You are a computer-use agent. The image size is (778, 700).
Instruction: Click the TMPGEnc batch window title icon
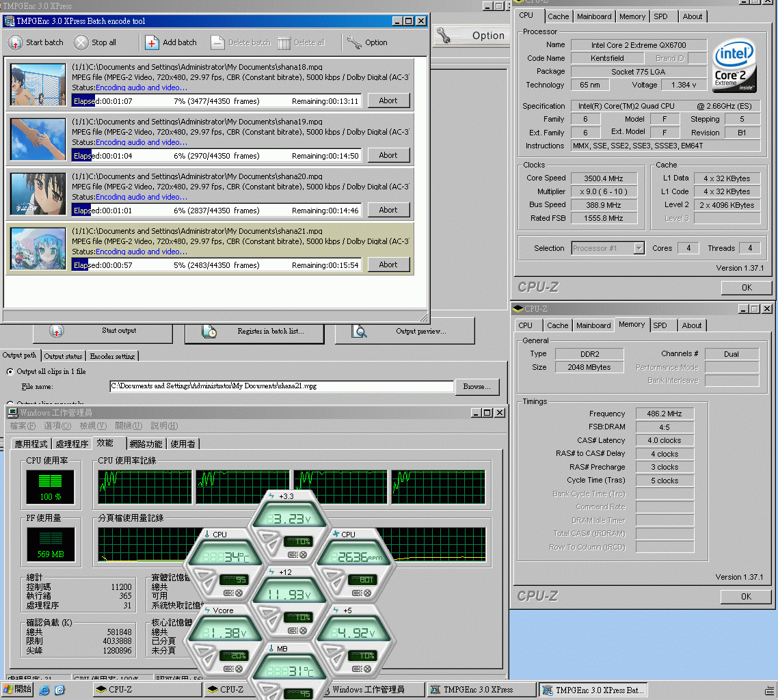pyautogui.click(x=9, y=21)
